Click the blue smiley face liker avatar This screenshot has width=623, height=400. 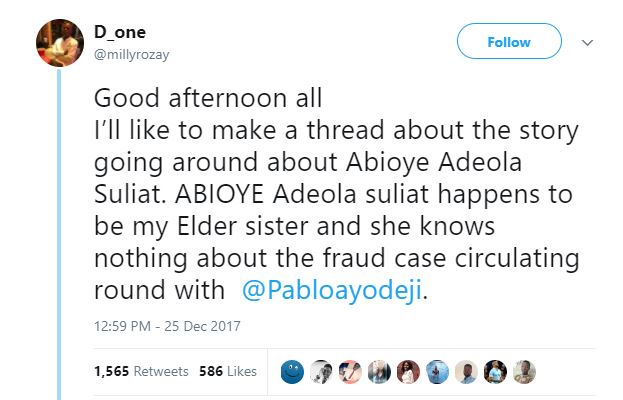click(293, 372)
